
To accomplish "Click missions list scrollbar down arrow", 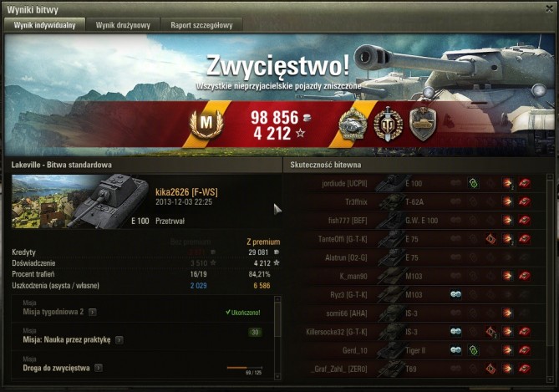I will (x=277, y=377).
